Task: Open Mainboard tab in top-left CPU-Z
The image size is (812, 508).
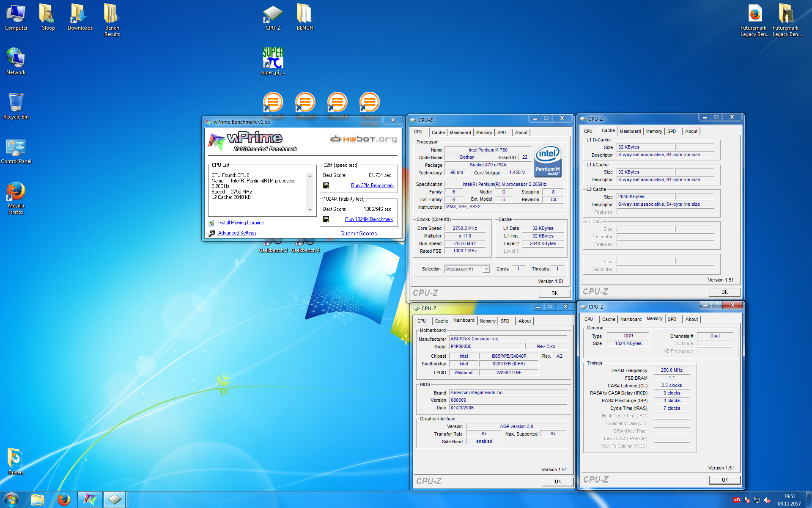Action: (x=460, y=133)
